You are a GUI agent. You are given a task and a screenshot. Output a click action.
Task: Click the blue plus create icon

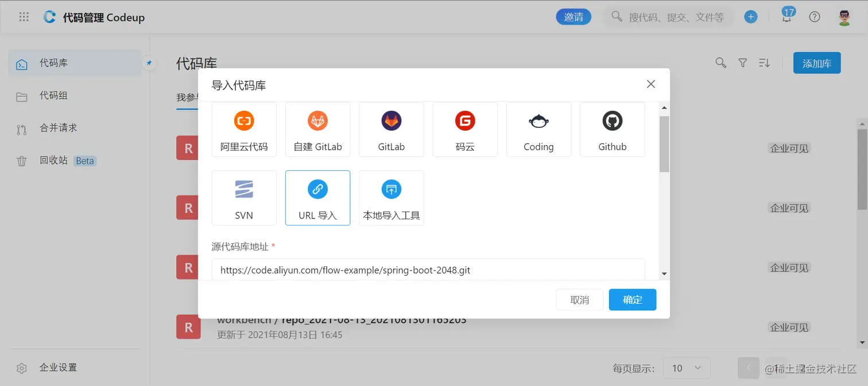[x=750, y=17]
